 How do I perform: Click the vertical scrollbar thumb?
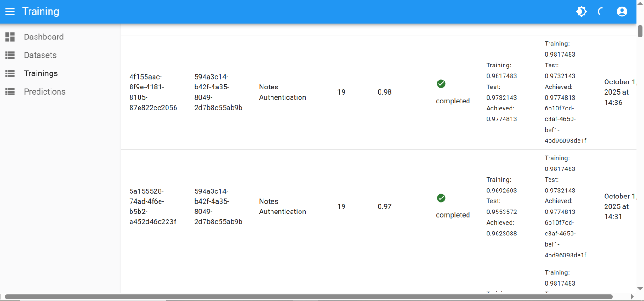pos(640,30)
